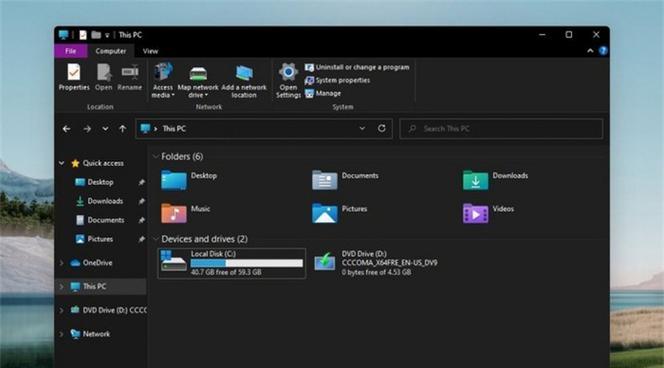Screen dimensions: 664x368
Task: Click the refresh button in address bar
Action: tap(382, 128)
